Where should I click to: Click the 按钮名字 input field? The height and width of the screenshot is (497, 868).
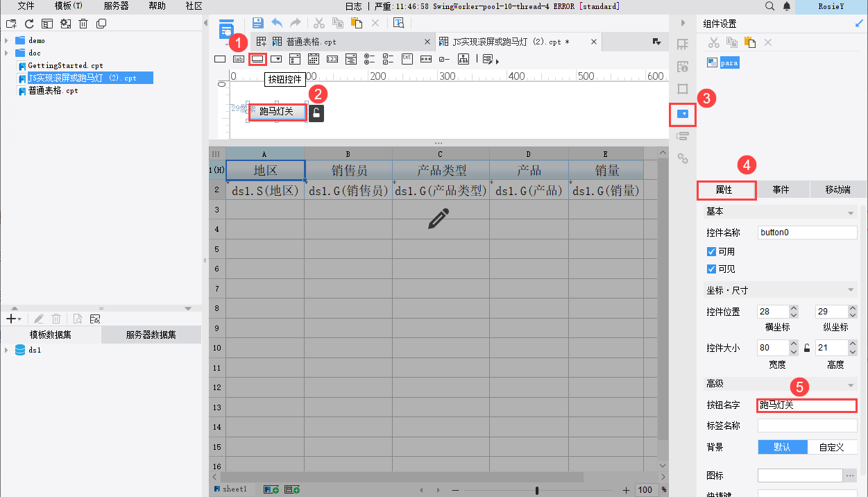click(x=807, y=405)
